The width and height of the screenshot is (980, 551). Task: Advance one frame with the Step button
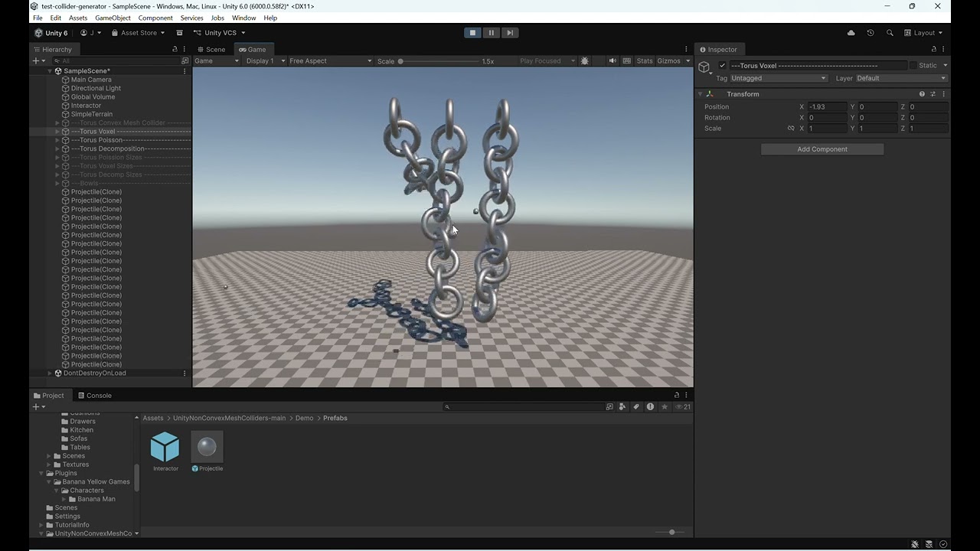510,33
